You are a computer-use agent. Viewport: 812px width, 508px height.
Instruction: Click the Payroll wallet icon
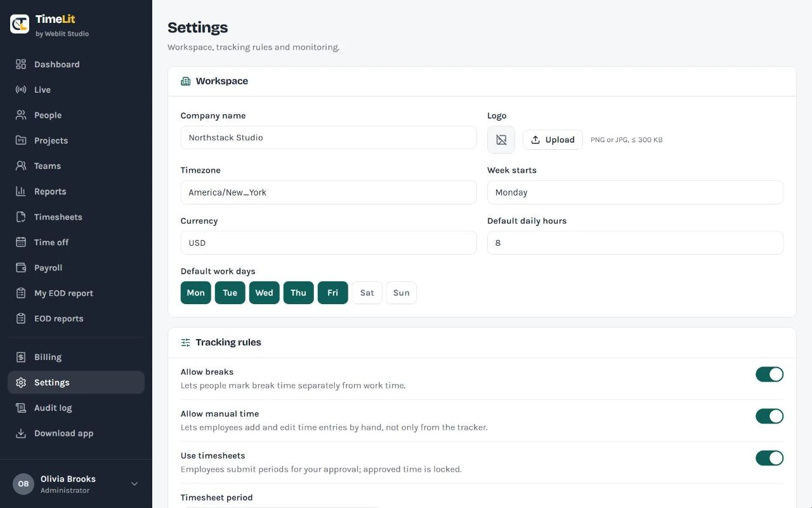(21, 267)
